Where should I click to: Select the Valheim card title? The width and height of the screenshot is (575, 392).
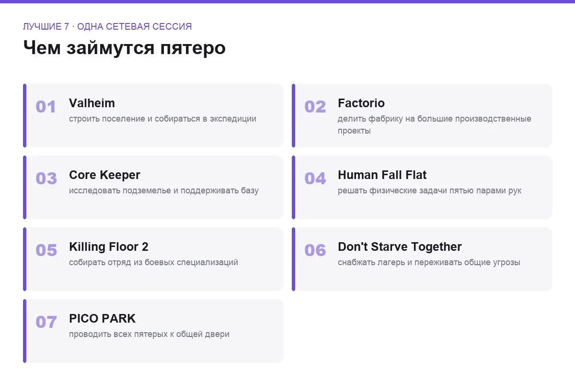92,103
